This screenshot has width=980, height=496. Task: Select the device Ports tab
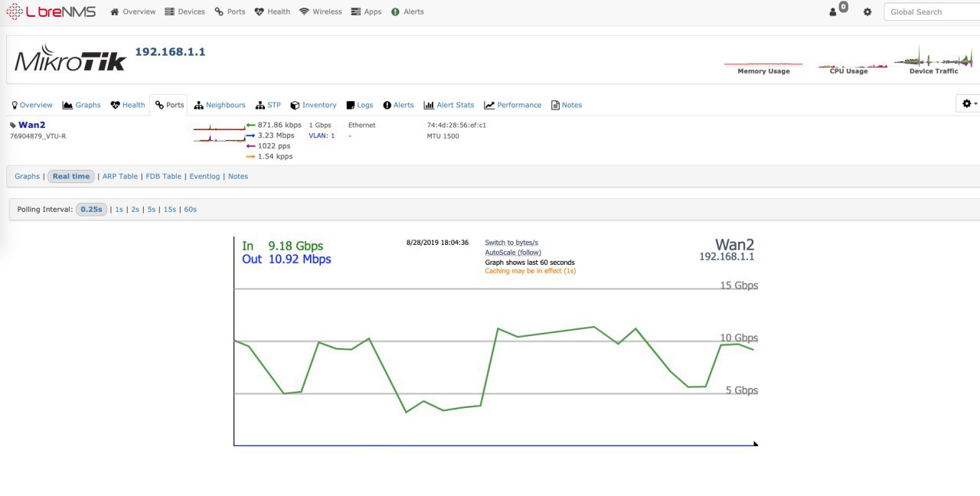tap(169, 105)
